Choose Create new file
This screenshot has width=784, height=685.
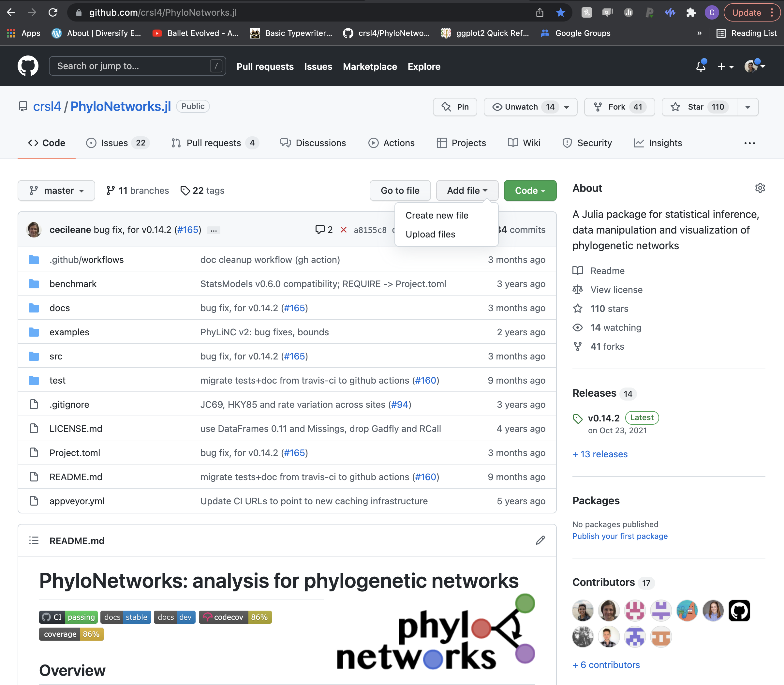[x=437, y=215]
